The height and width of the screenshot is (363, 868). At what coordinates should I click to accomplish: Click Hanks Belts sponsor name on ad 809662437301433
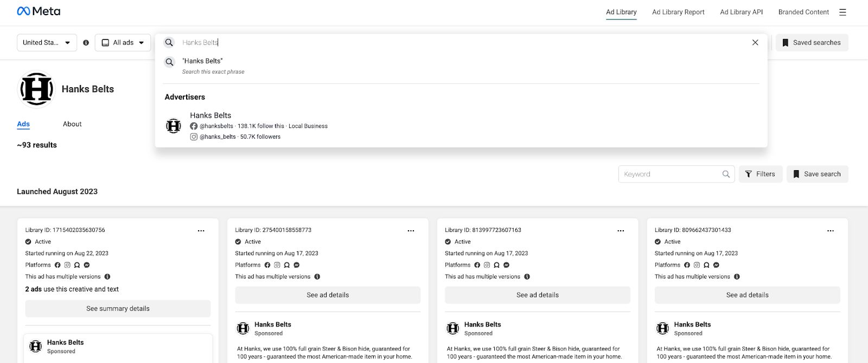coord(692,325)
